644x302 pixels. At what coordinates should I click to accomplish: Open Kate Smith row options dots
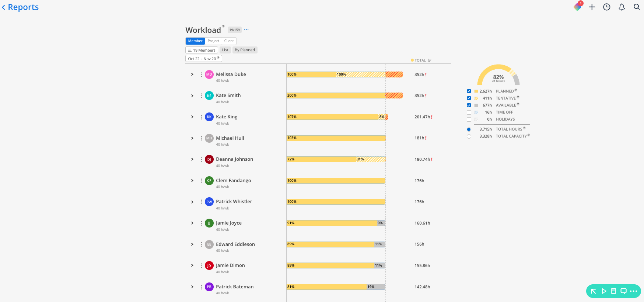[201, 96]
